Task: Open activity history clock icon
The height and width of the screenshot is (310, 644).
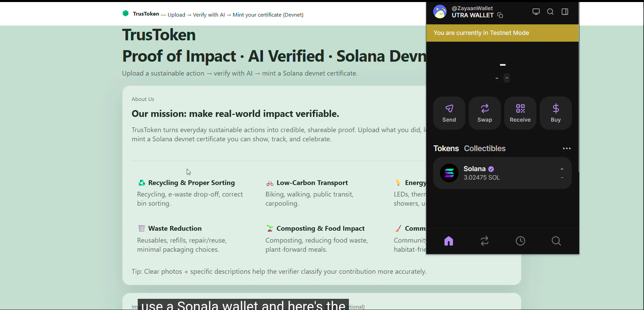Action: coord(520,241)
